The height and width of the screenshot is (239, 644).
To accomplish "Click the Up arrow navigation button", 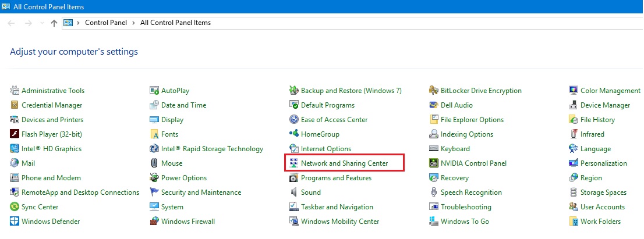I will point(54,23).
